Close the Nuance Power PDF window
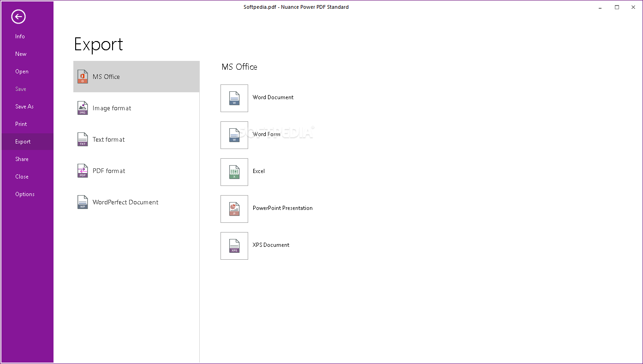The height and width of the screenshot is (364, 643). pyautogui.click(x=633, y=7)
